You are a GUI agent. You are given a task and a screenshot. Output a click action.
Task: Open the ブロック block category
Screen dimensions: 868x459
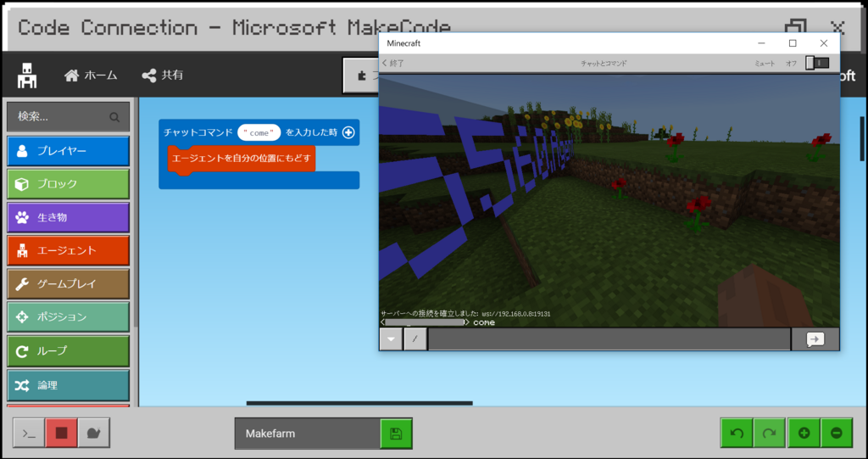tap(68, 184)
